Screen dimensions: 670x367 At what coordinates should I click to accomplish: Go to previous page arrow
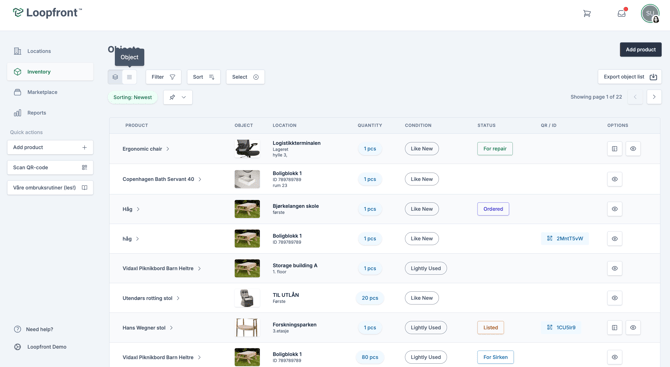pos(635,97)
